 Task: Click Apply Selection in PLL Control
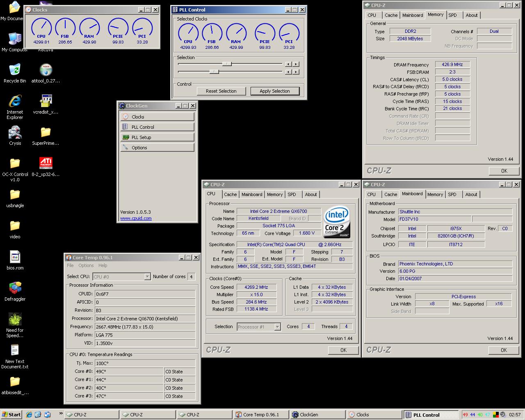point(274,91)
